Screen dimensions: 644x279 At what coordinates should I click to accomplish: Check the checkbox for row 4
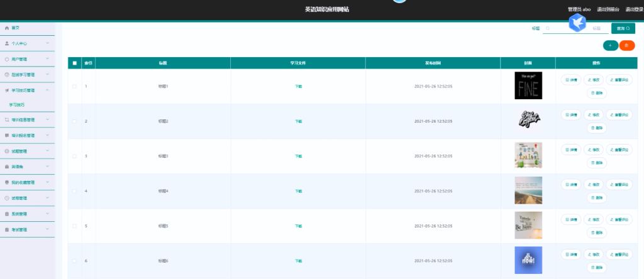tap(75, 191)
